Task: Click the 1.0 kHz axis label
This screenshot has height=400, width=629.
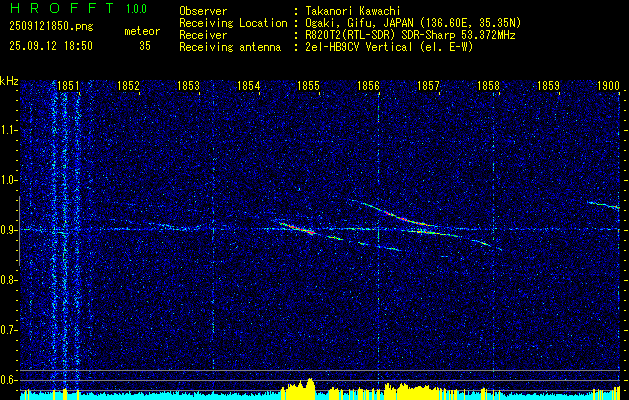Action: point(9,180)
